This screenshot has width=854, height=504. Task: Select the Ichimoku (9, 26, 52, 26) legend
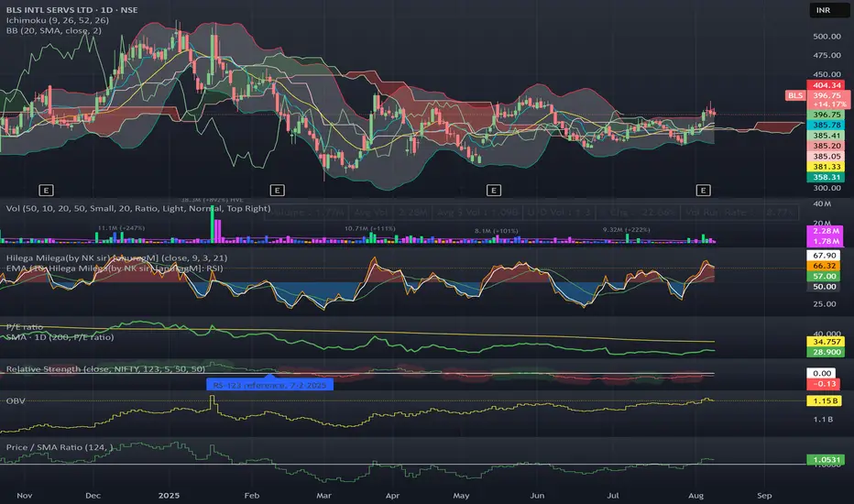tap(58, 20)
